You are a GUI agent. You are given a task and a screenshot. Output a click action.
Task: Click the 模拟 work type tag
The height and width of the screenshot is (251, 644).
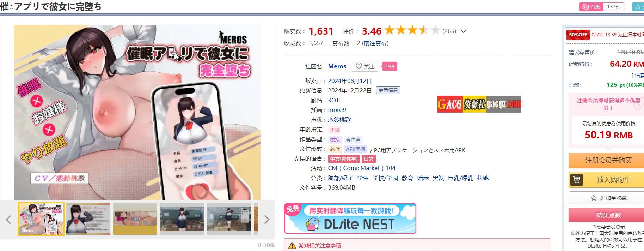pyautogui.click(x=335, y=139)
